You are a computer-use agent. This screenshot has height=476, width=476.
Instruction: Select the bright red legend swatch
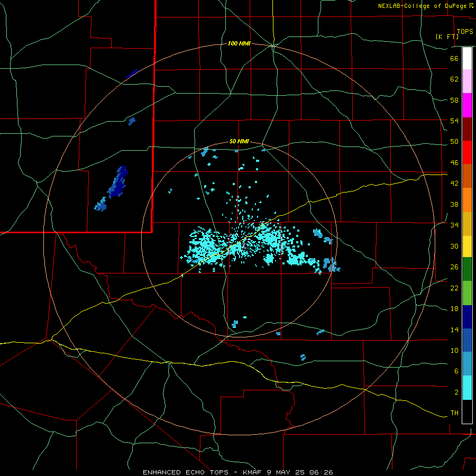tap(467, 152)
